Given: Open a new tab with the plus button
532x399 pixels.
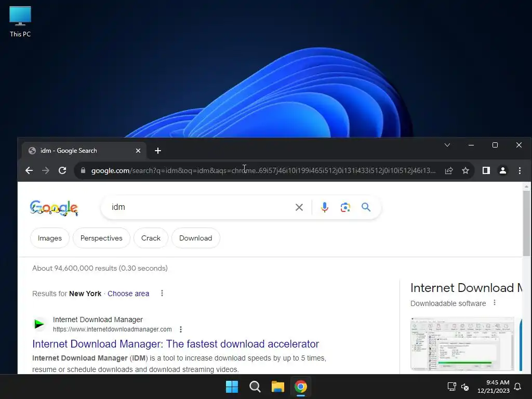Looking at the screenshot, I should (158, 151).
